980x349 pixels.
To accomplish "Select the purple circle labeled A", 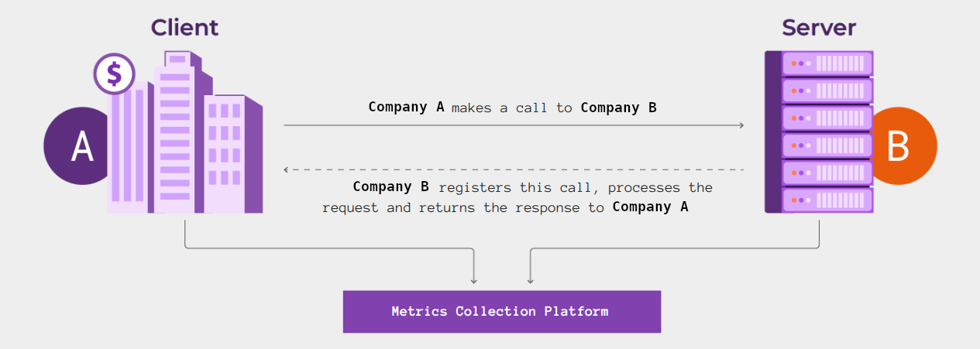I will (x=76, y=147).
